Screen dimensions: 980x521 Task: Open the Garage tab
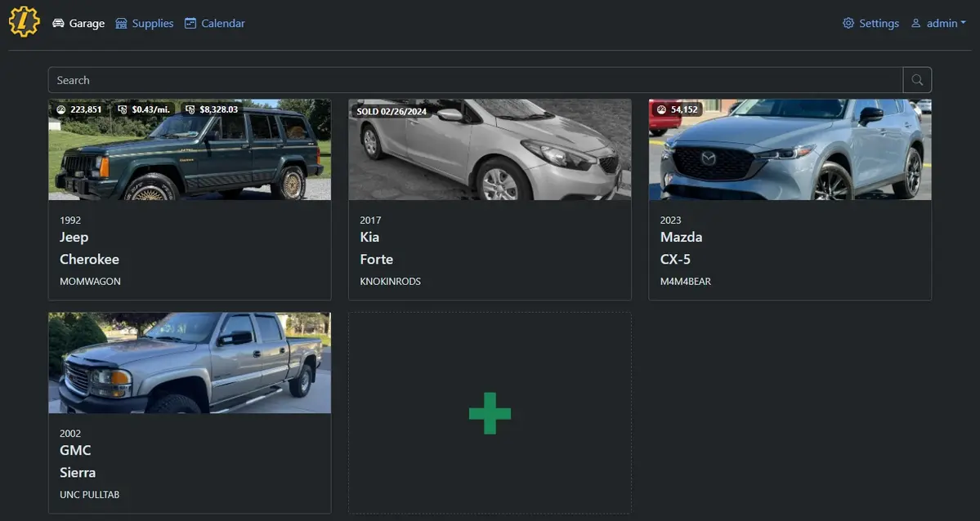point(78,23)
